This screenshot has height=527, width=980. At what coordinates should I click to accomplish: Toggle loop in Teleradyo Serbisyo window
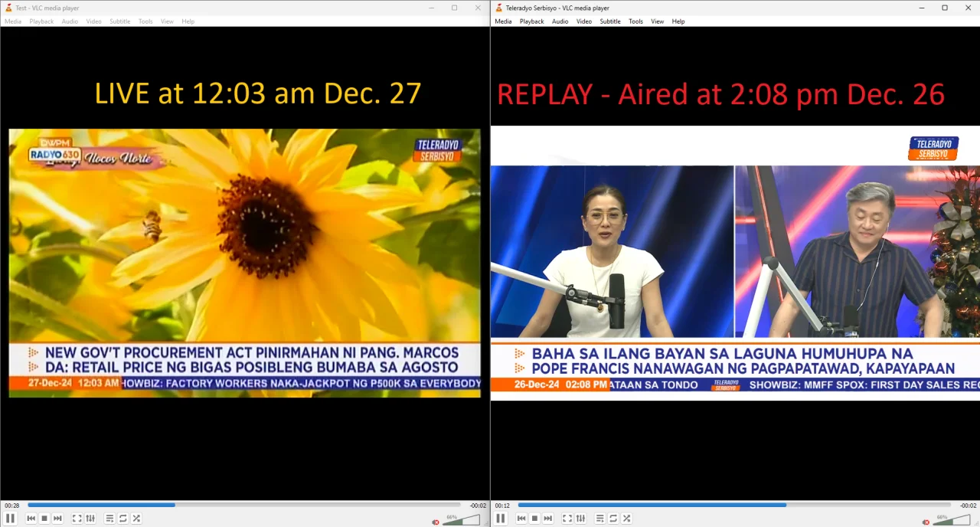click(x=612, y=519)
